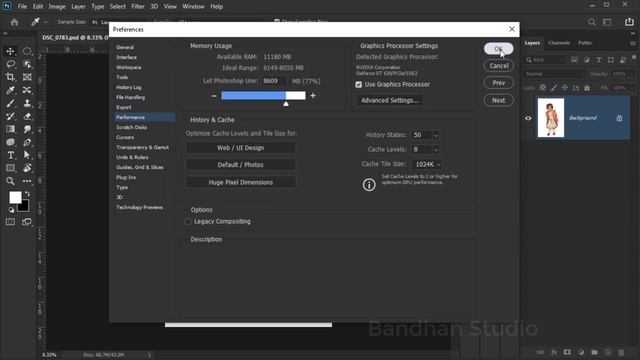Viewport: 640px width, 360px height.
Task: Click the memory usage slider bar
Action: (263, 96)
